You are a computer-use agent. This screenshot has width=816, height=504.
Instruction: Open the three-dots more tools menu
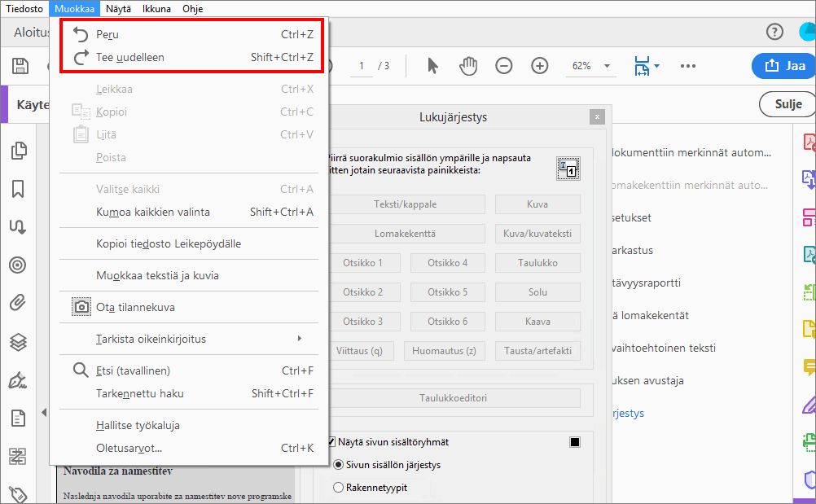coord(688,66)
